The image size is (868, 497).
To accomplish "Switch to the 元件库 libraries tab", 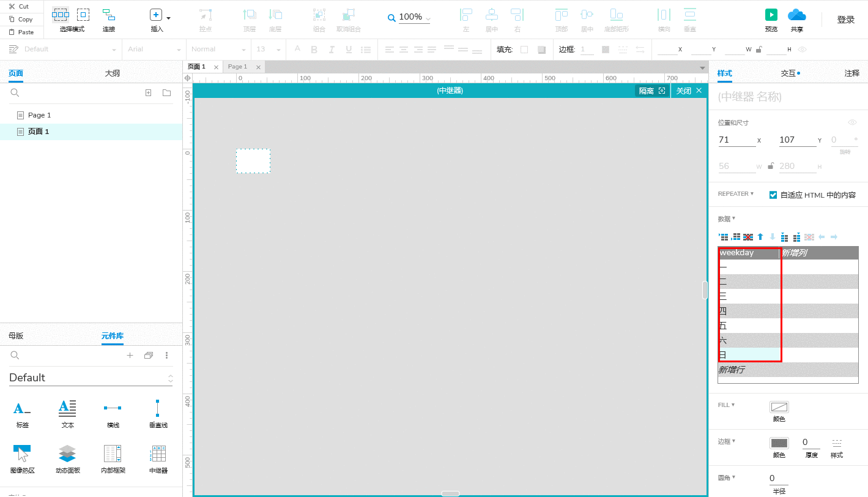I will point(113,336).
